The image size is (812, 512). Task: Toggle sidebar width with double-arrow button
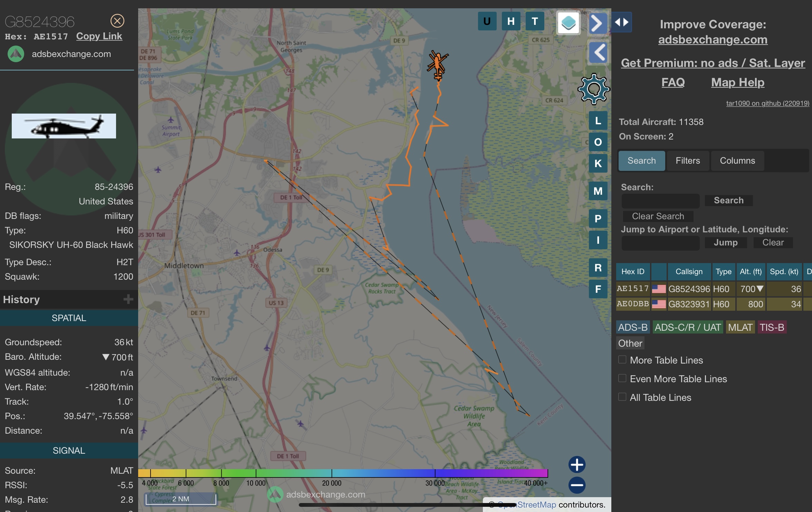click(x=621, y=22)
